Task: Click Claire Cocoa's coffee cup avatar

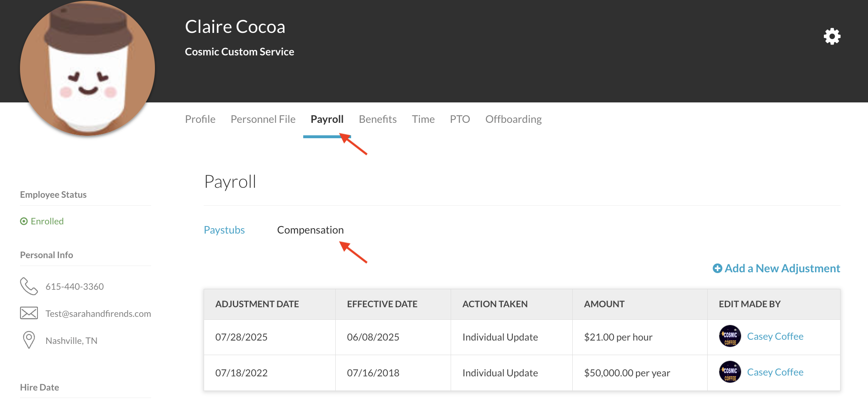Action: [87, 68]
